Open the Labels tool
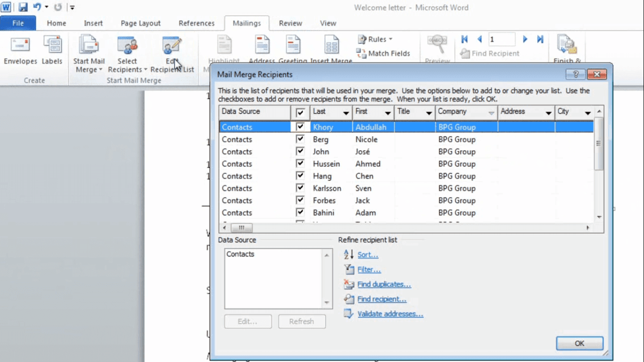The width and height of the screenshot is (644, 362). point(52,50)
